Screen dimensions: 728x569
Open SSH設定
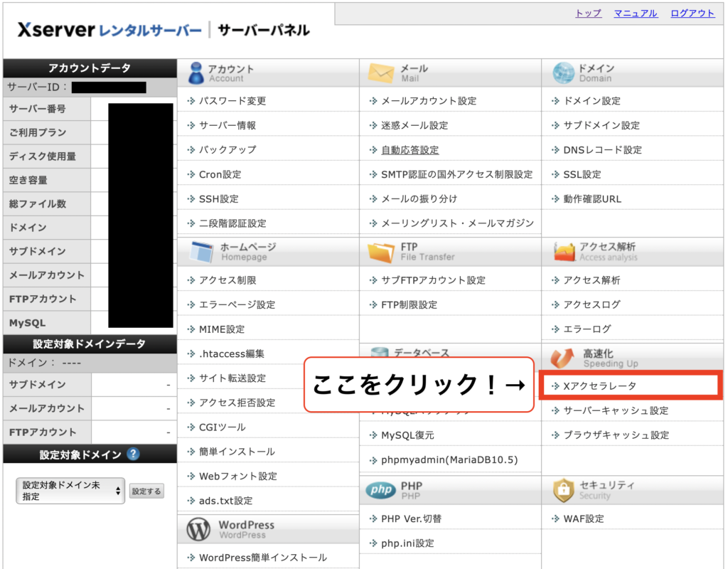point(219,199)
